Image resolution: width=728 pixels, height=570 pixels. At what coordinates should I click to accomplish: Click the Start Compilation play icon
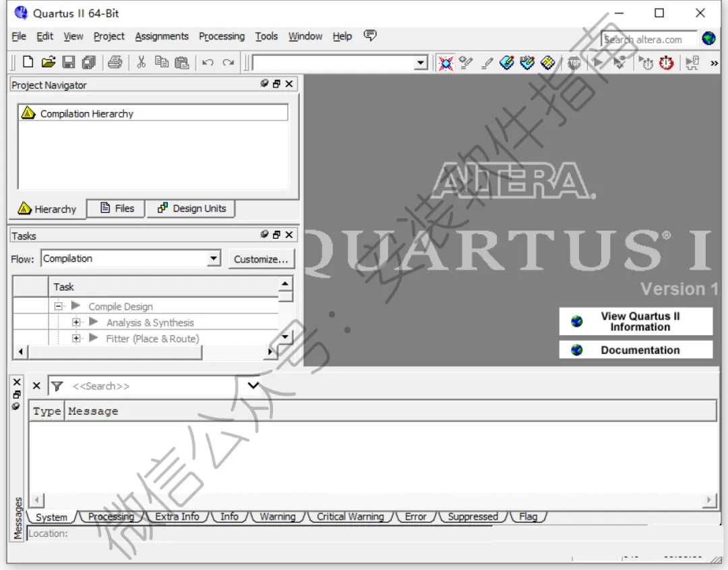598,62
